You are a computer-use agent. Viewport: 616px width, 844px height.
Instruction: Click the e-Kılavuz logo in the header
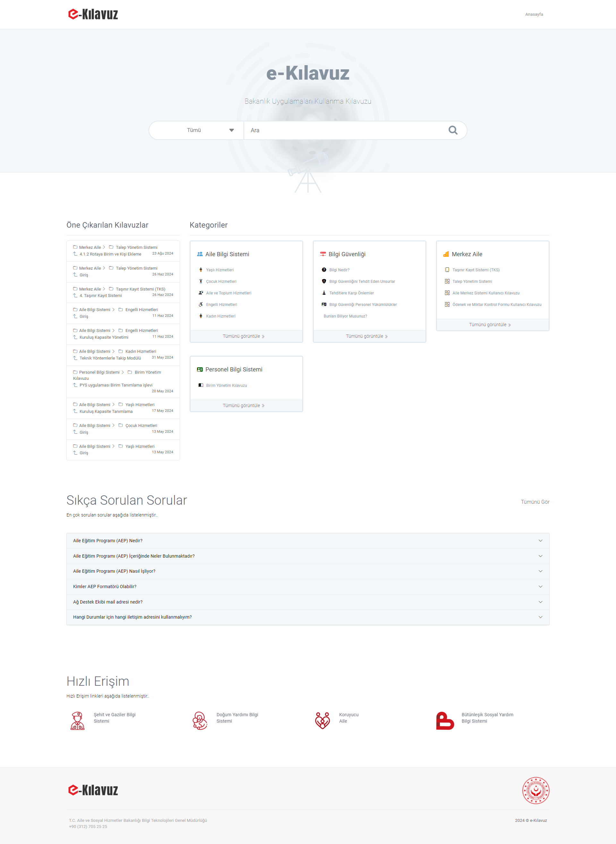pos(93,14)
